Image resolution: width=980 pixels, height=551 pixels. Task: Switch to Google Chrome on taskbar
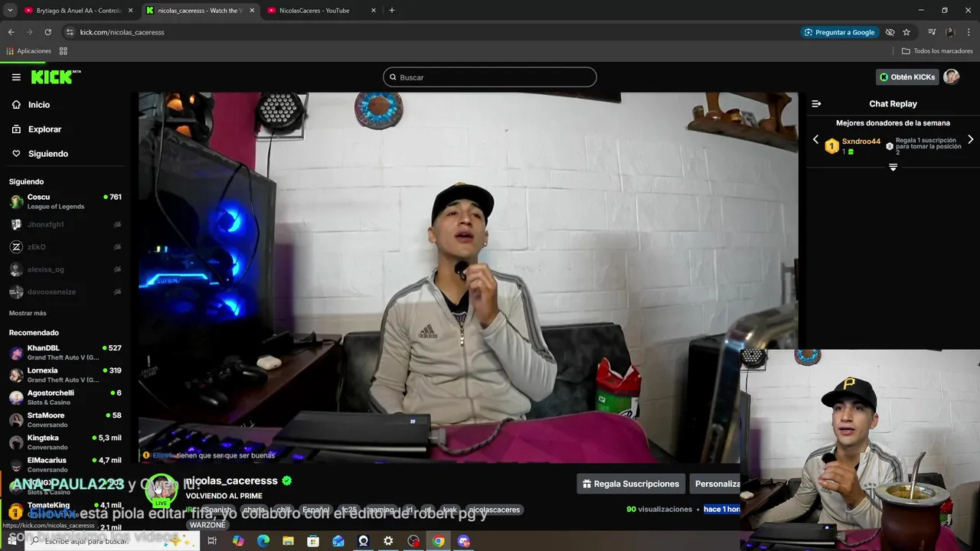pyautogui.click(x=438, y=541)
